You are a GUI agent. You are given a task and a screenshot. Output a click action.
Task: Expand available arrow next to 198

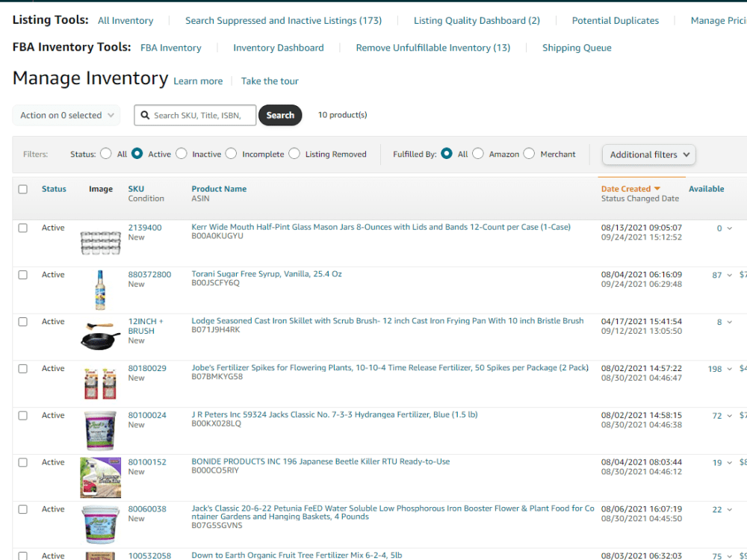point(729,369)
